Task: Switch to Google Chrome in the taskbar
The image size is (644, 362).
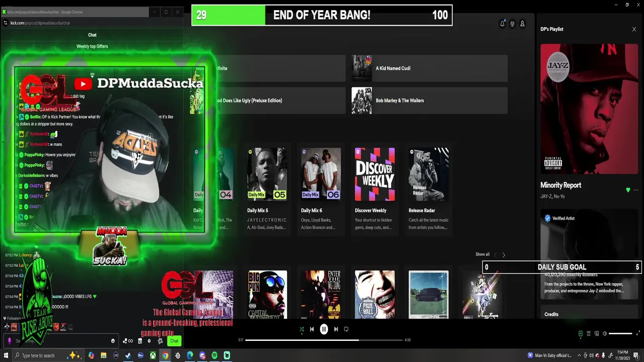Action: [x=165, y=355]
